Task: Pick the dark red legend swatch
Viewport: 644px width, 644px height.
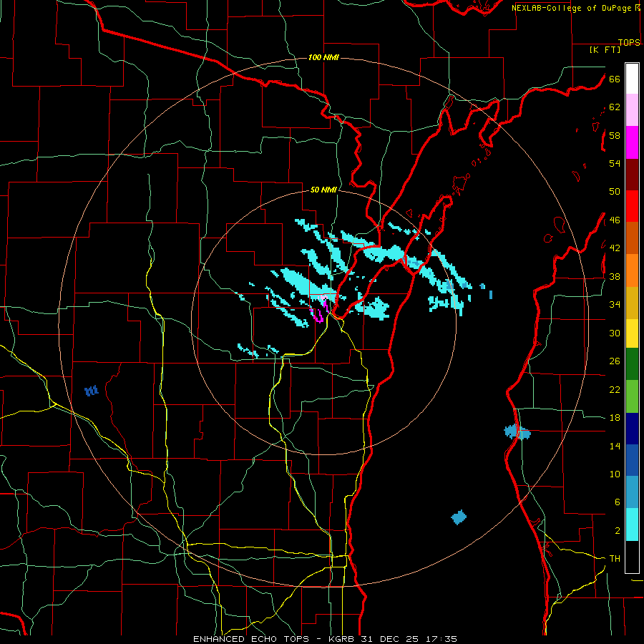Action: [x=632, y=175]
